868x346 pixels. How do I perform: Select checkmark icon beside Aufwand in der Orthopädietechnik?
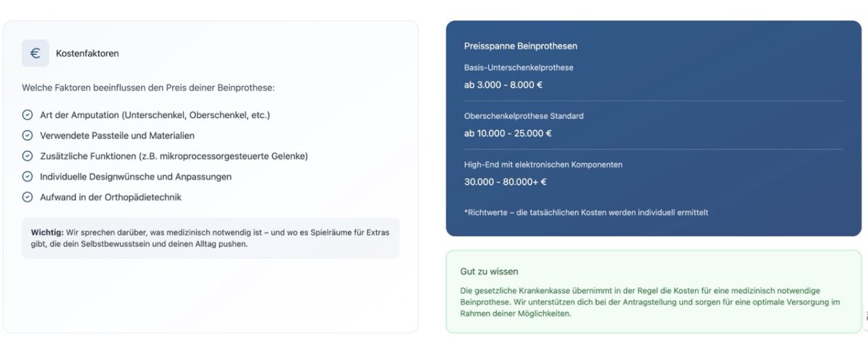coord(27,197)
